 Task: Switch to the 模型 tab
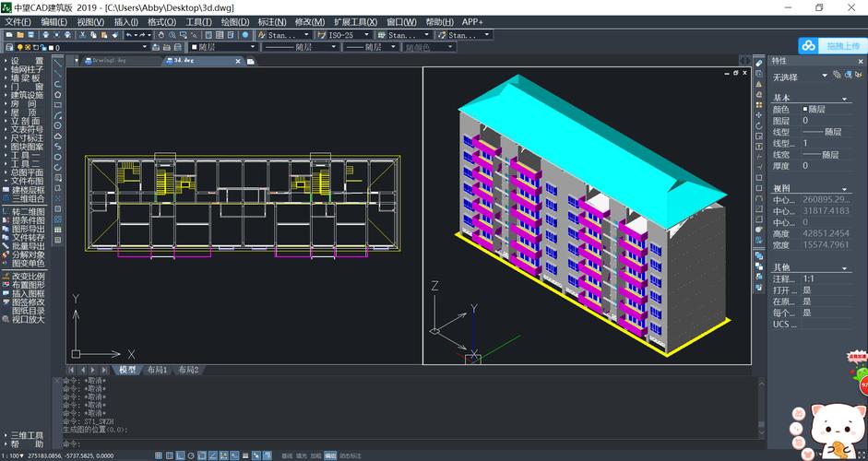tap(127, 370)
